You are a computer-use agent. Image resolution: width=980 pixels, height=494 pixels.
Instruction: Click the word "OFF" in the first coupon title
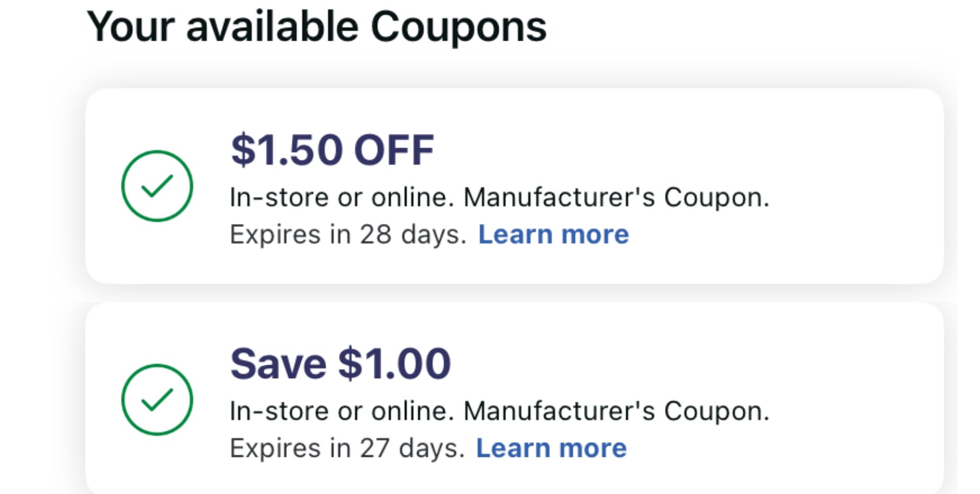pyautogui.click(x=394, y=150)
